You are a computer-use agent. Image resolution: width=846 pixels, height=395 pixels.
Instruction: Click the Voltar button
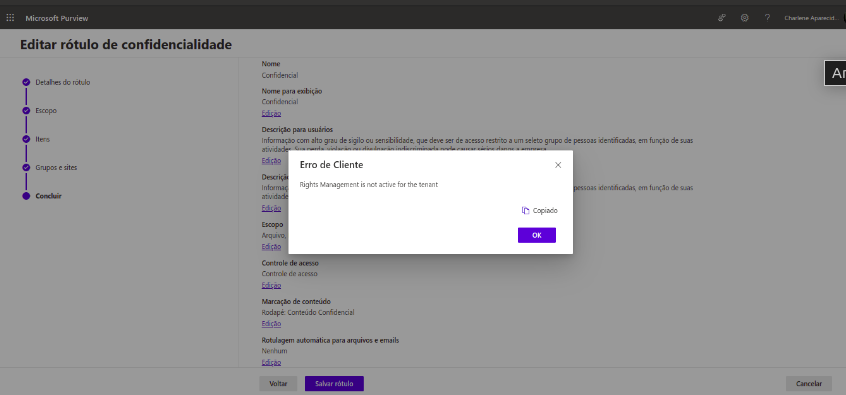coord(278,384)
